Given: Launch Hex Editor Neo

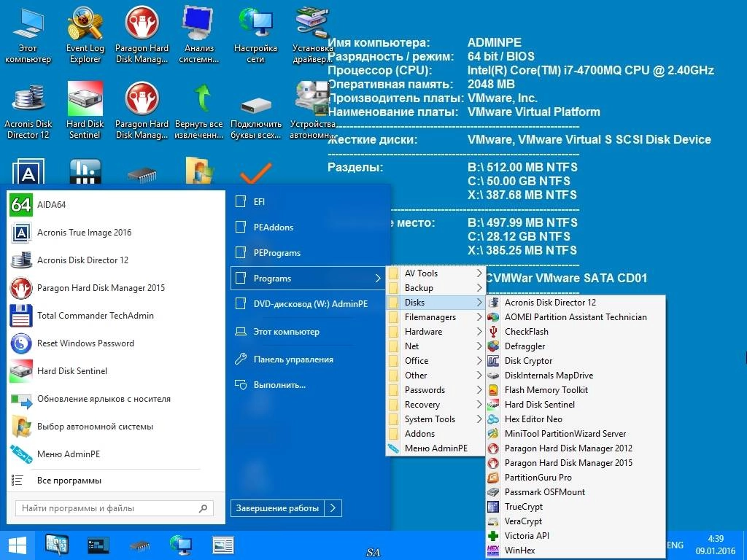Looking at the screenshot, I should 576,419.
